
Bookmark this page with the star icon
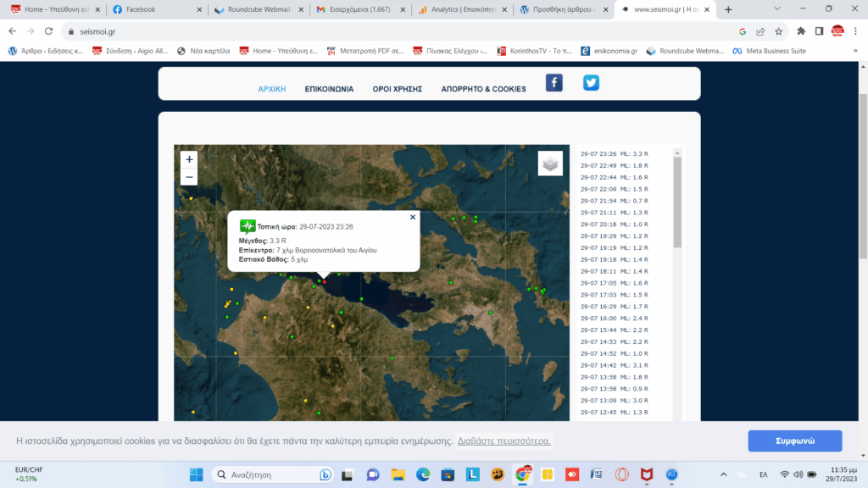(778, 31)
